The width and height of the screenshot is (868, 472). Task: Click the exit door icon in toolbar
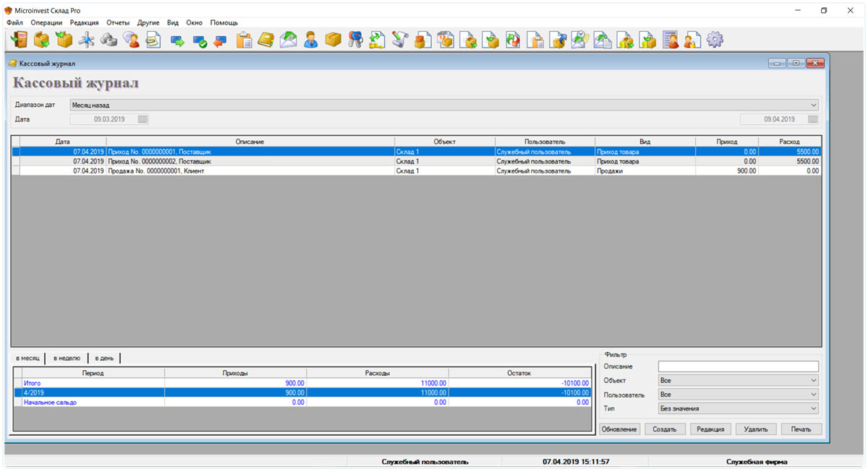20,40
